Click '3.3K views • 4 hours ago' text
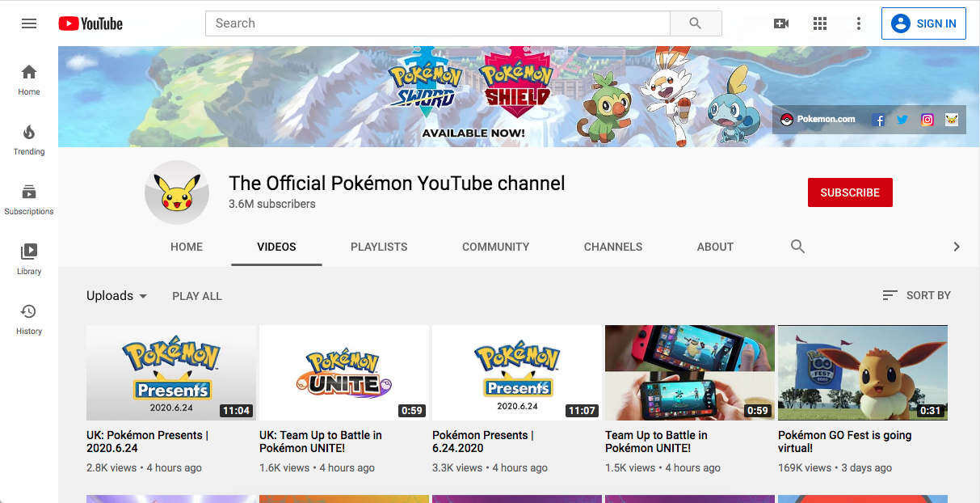The width and height of the screenshot is (980, 503). tap(490, 467)
